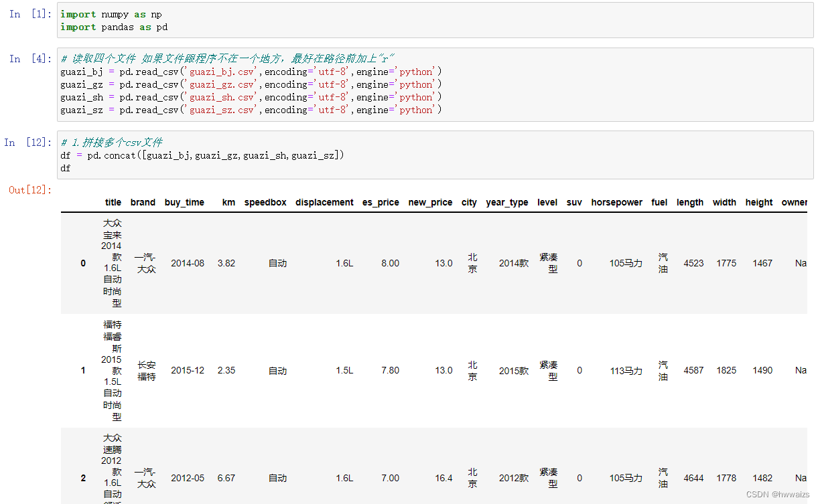Click length value 4644
Screen dimensions: 820x504
click(x=693, y=478)
